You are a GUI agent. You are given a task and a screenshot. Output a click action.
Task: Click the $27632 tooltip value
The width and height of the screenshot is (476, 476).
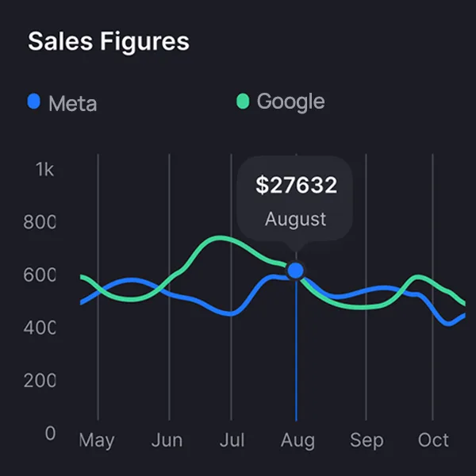click(x=296, y=186)
